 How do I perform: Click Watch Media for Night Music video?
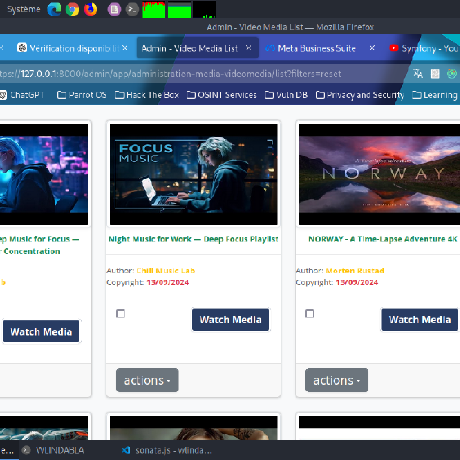[x=231, y=320]
